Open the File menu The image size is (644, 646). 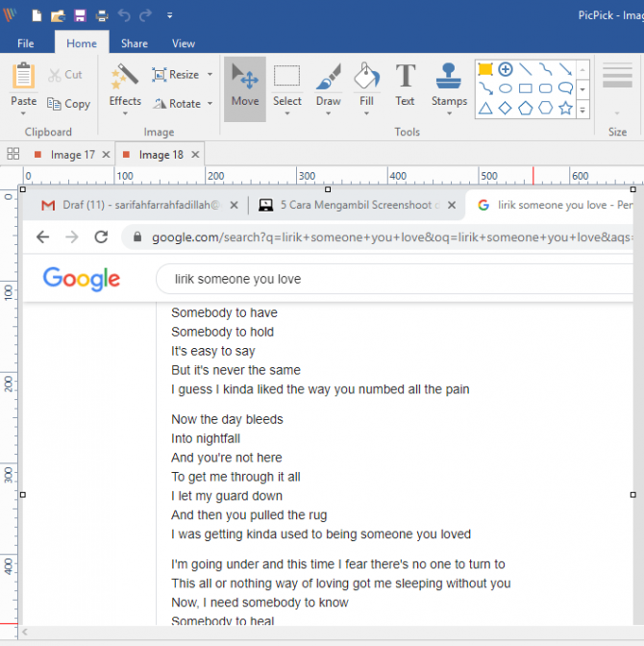click(26, 43)
